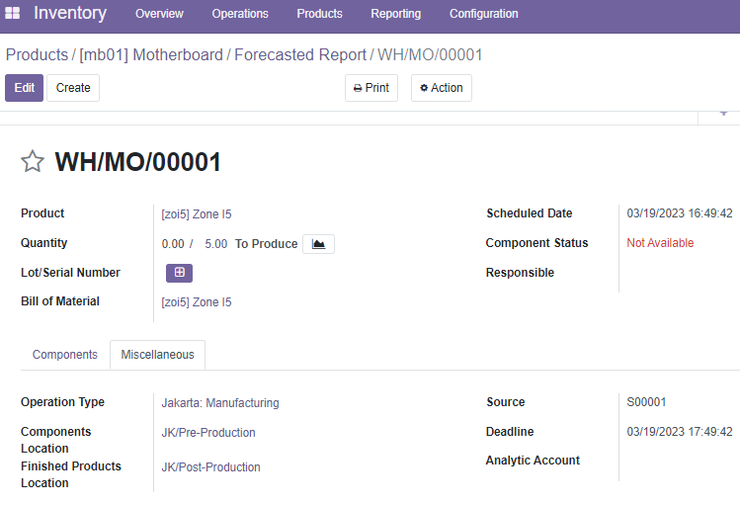Click the Inventory app title

coord(70,13)
